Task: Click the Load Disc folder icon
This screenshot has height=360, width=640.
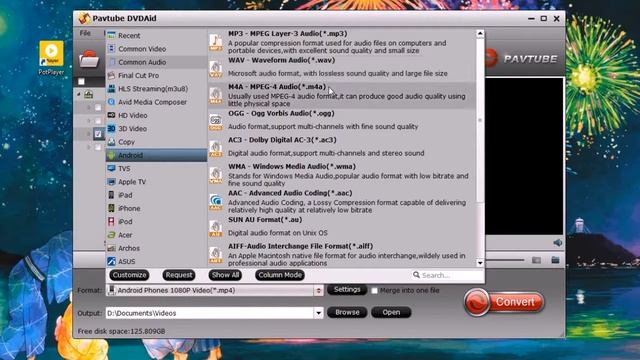Action: 89,59
